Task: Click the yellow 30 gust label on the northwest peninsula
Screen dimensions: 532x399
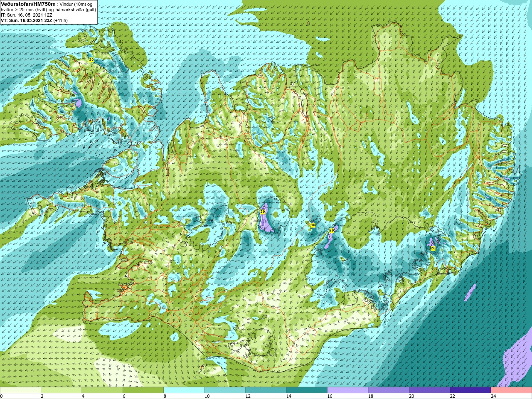Action: click(91, 60)
